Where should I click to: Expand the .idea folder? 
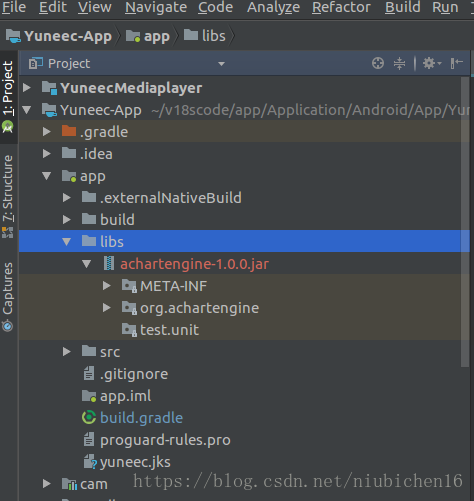(x=47, y=154)
